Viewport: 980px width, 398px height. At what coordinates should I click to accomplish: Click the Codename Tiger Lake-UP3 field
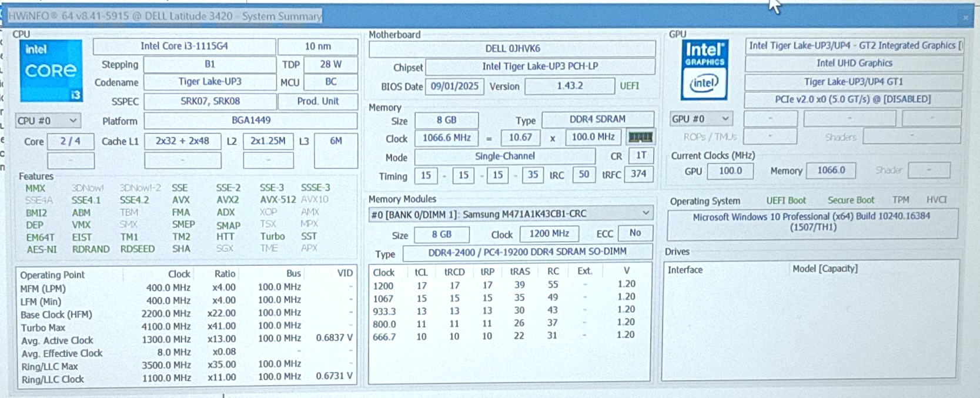tap(210, 82)
